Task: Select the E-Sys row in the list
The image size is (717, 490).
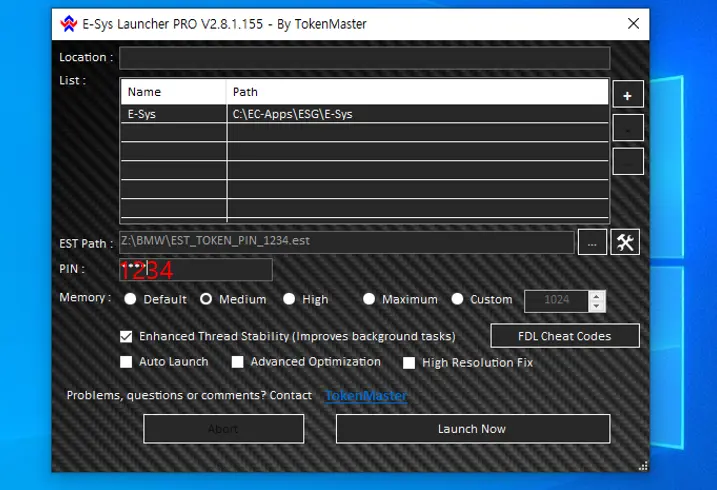Action: pyautogui.click(x=300, y=114)
